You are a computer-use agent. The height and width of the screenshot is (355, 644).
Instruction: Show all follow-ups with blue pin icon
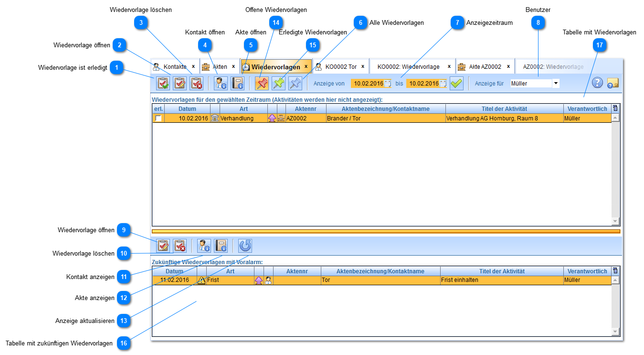(x=296, y=83)
